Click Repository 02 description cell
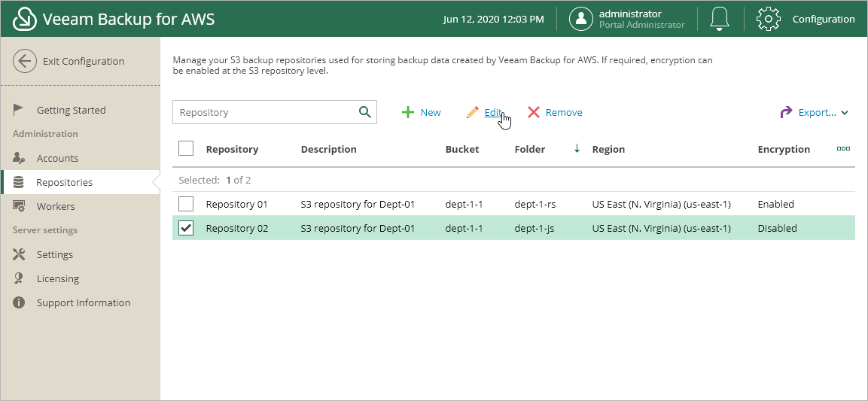868x401 pixels. [358, 228]
